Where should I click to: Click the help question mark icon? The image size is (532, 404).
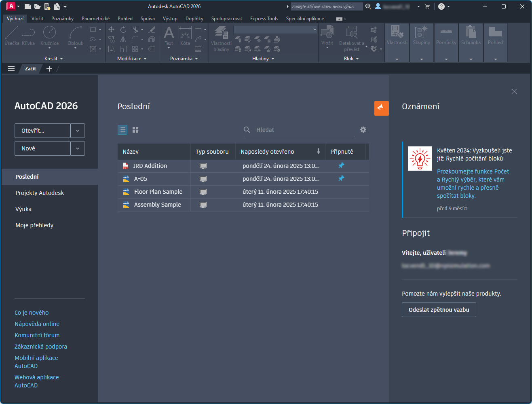(x=441, y=6)
